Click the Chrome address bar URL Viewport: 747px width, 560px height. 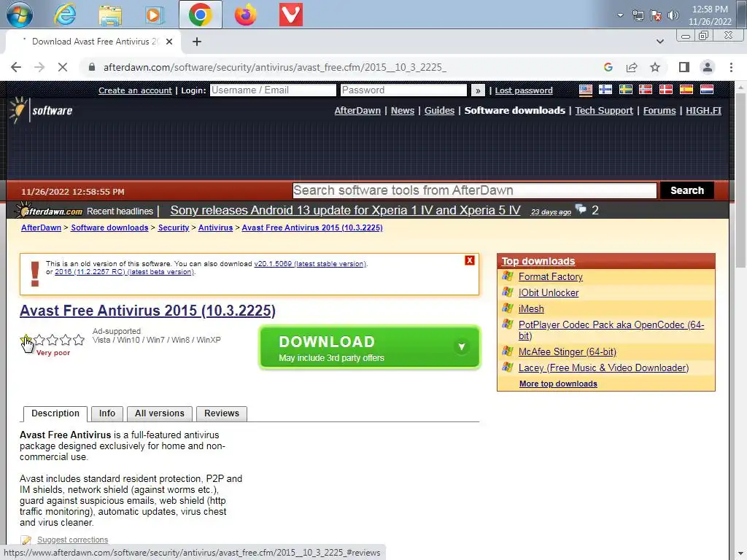click(x=275, y=67)
